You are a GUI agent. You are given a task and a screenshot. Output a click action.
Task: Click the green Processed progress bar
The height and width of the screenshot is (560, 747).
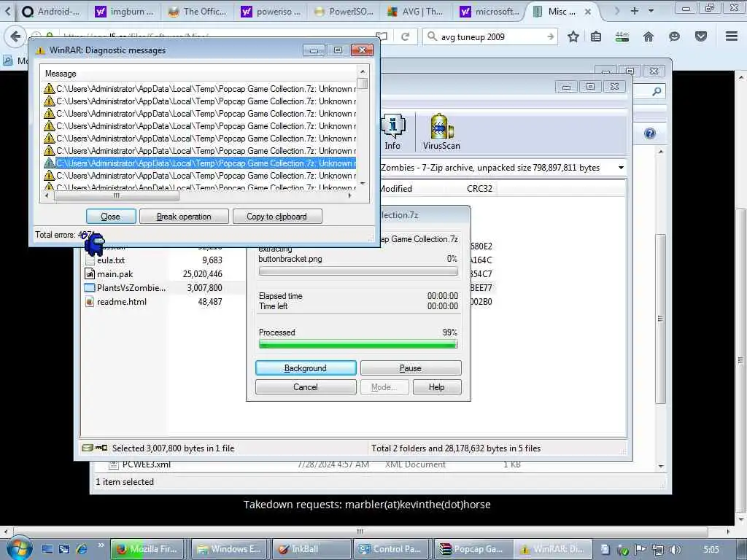coord(358,344)
